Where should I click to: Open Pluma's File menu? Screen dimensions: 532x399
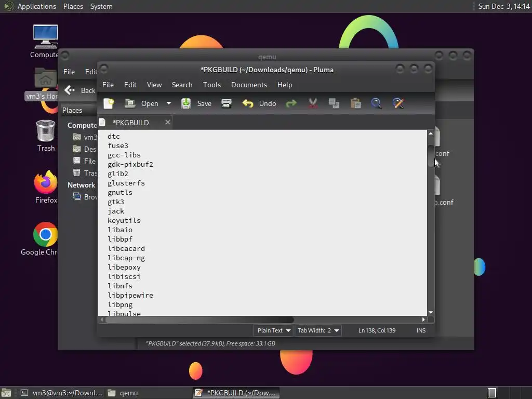point(108,85)
